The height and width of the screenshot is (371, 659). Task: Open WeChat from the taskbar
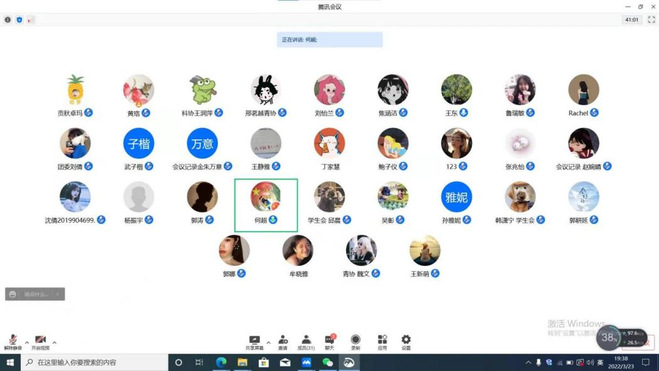pos(327,362)
